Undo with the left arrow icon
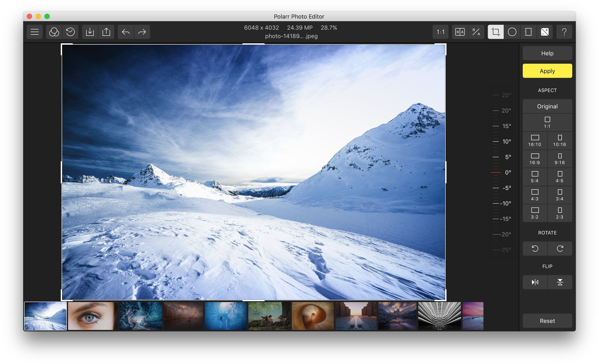 point(126,32)
